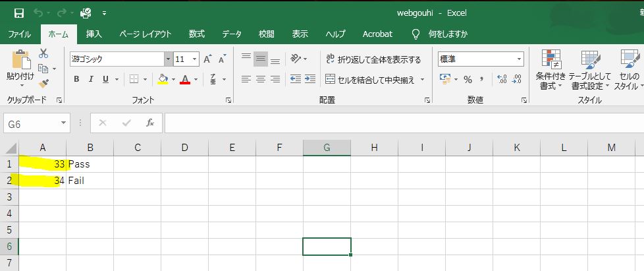644x271 pixels.
Task: Switch to the Data ribbon tab
Action: coord(232,34)
